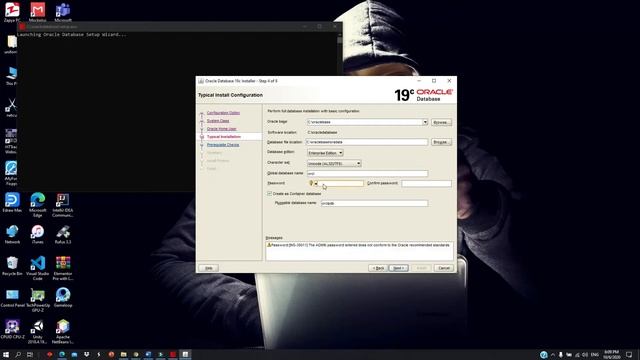This screenshot has width=640, height=360.
Task: Open the scissors shortcut on desktop
Action: [11, 108]
